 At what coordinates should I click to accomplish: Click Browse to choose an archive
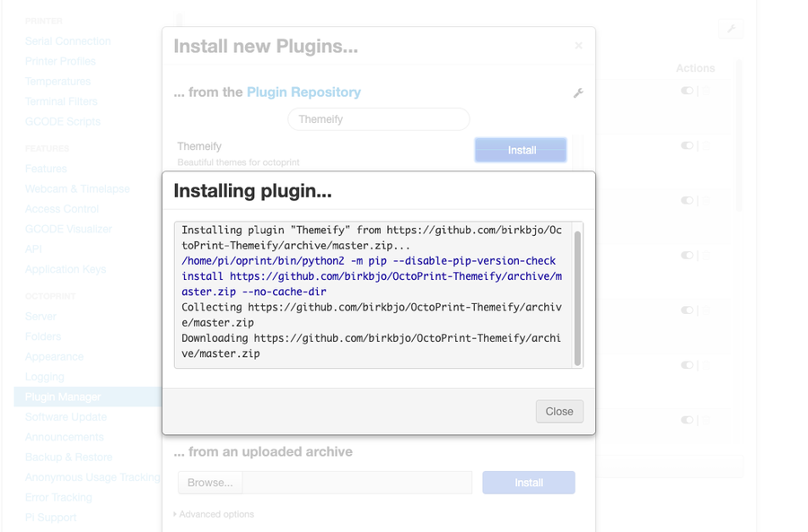pos(210,483)
